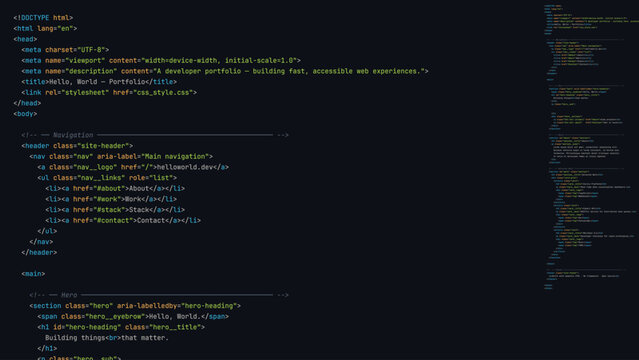The height and width of the screenshot is (360, 639).
Task: Click the html lang="en" line
Action: [45, 29]
